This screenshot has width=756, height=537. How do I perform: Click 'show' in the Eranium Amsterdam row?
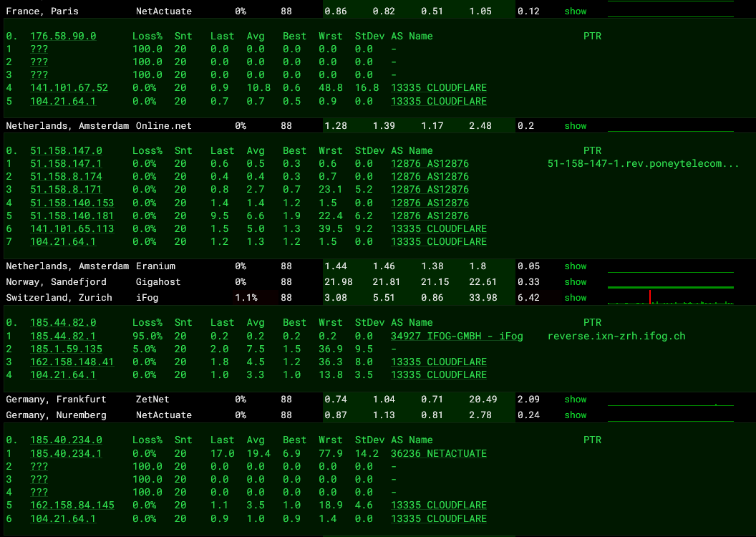pos(575,266)
